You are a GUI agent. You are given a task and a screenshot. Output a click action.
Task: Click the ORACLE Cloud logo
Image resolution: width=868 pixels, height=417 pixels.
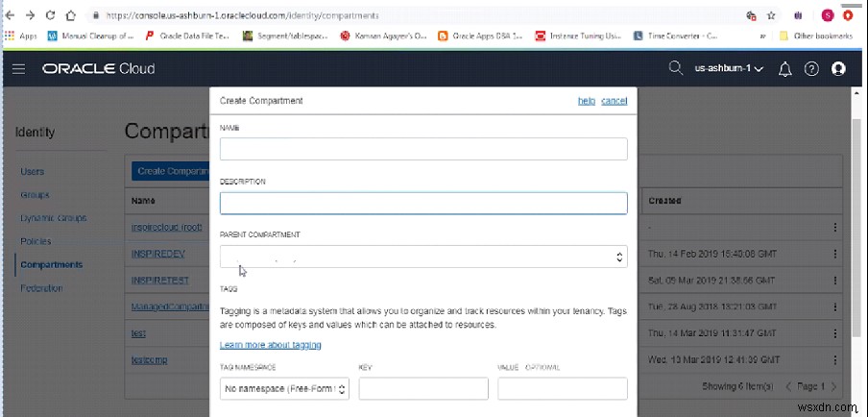(99, 68)
